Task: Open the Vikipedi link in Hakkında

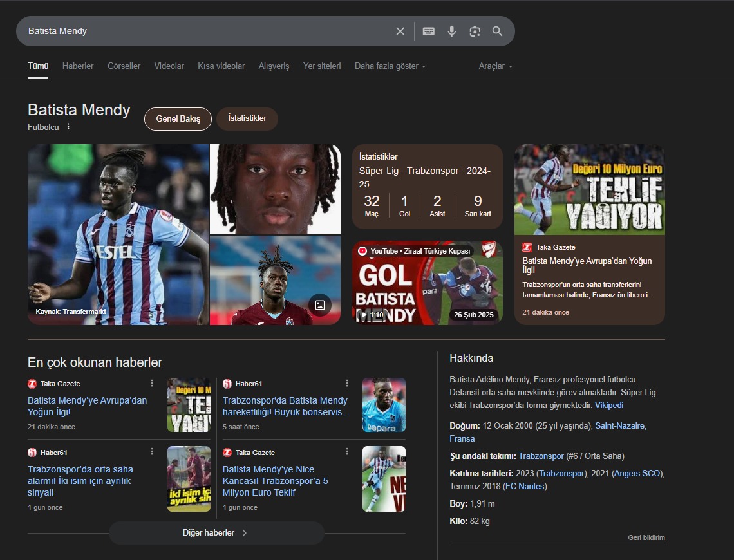Action: (609, 405)
